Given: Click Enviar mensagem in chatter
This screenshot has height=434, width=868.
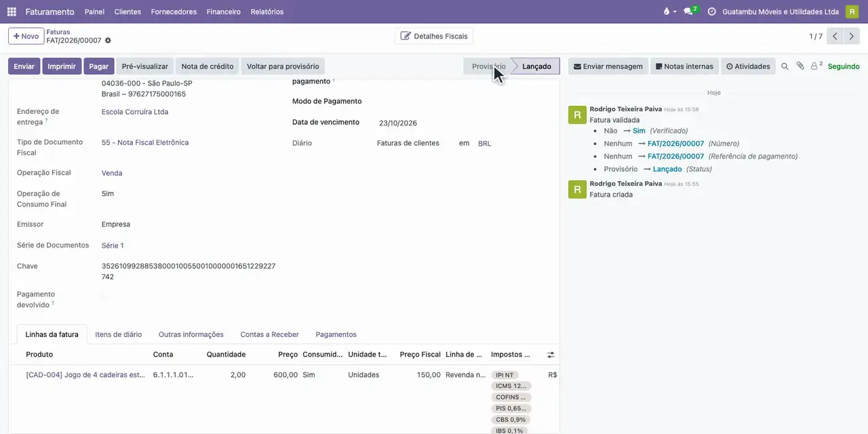Looking at the screenshot, I should 608,66.
